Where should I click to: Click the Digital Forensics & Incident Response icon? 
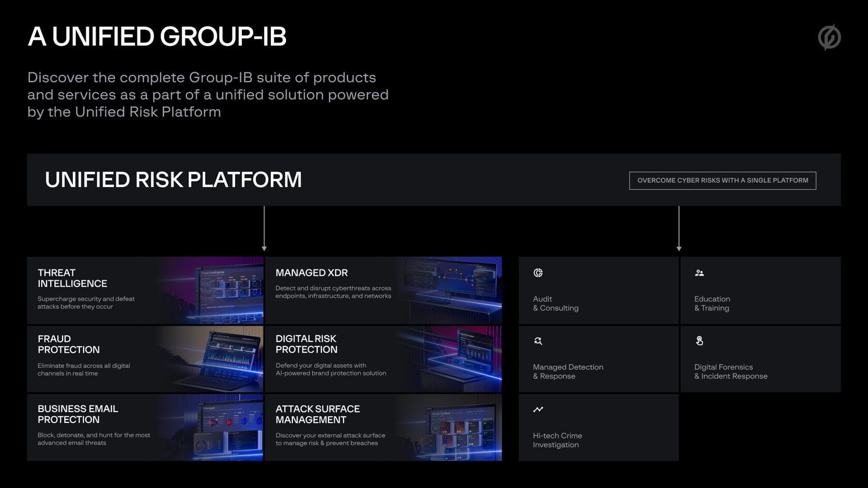[700, 341]
